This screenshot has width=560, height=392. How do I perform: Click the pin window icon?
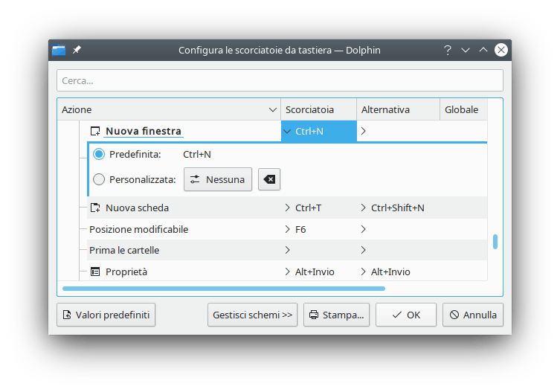(x=77, y=50)
